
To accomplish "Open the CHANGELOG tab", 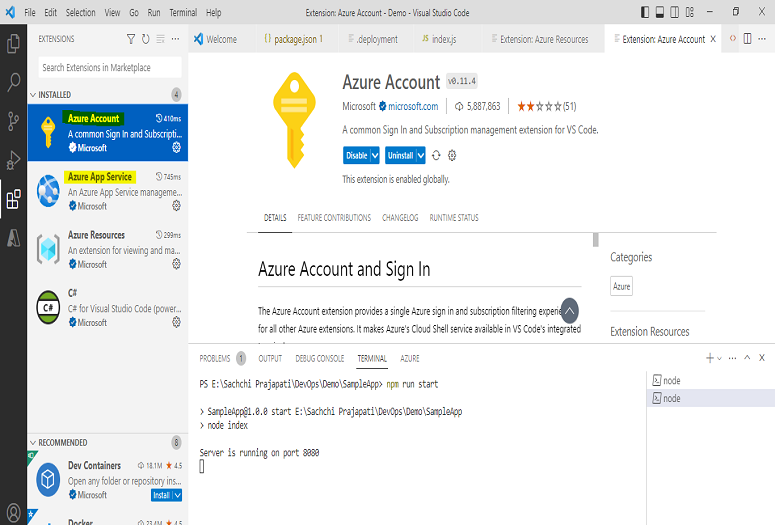I will [x=400, y=218].
